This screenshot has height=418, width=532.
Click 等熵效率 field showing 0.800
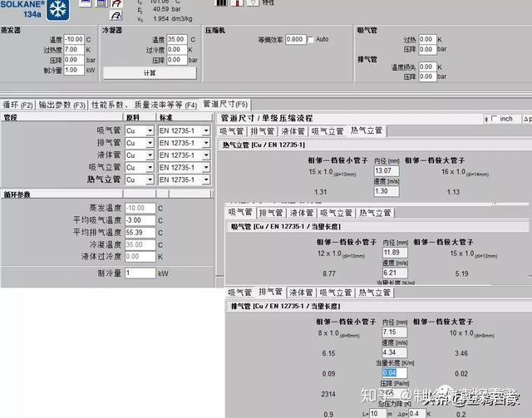(x=296, y=39)
